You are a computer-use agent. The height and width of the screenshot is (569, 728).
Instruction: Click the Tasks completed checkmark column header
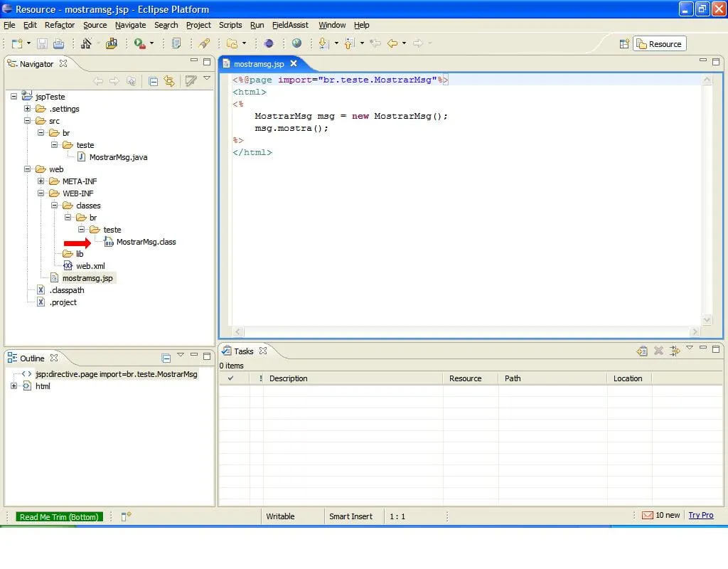click(230, 378)
